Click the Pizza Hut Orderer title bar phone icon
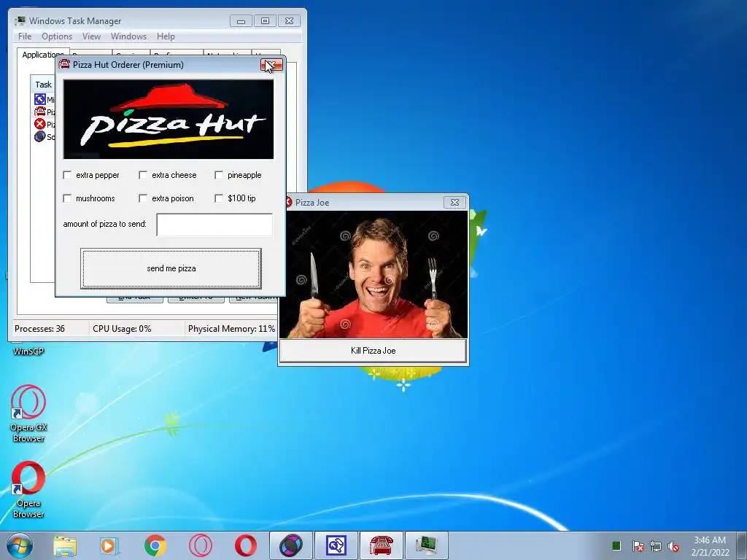Screen dimensions: 747x560 (x=64, y=64)
